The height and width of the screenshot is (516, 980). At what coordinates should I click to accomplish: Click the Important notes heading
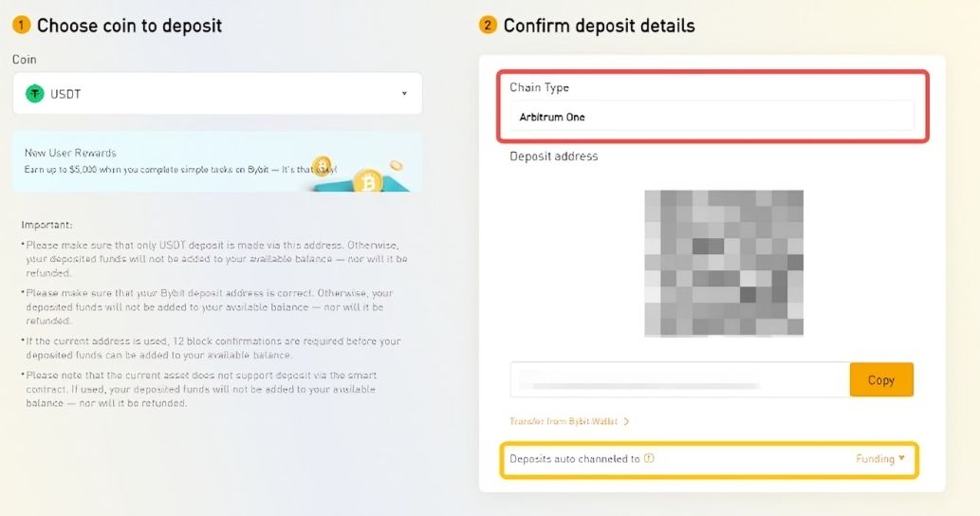(46, 225)
